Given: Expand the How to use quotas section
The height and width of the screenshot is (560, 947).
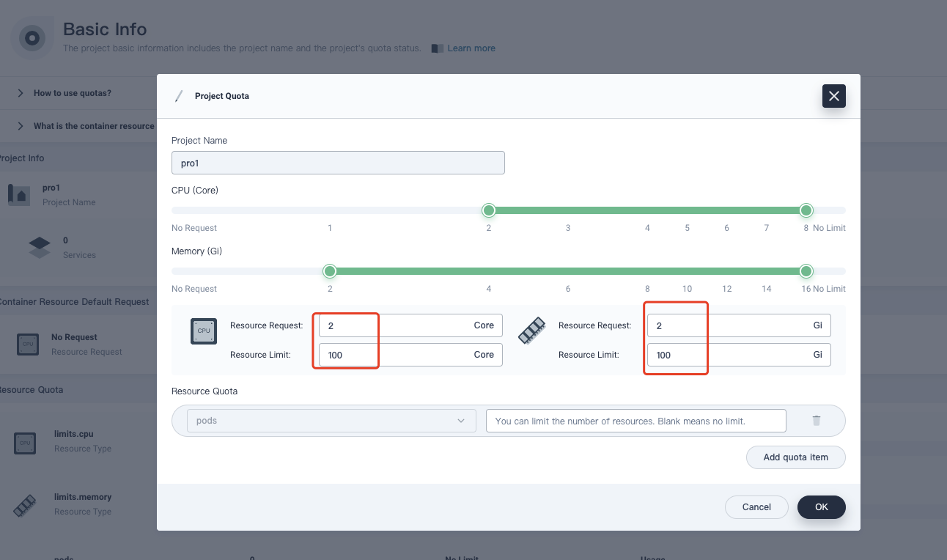Looking at the screenshot, I should pos(20,92).
